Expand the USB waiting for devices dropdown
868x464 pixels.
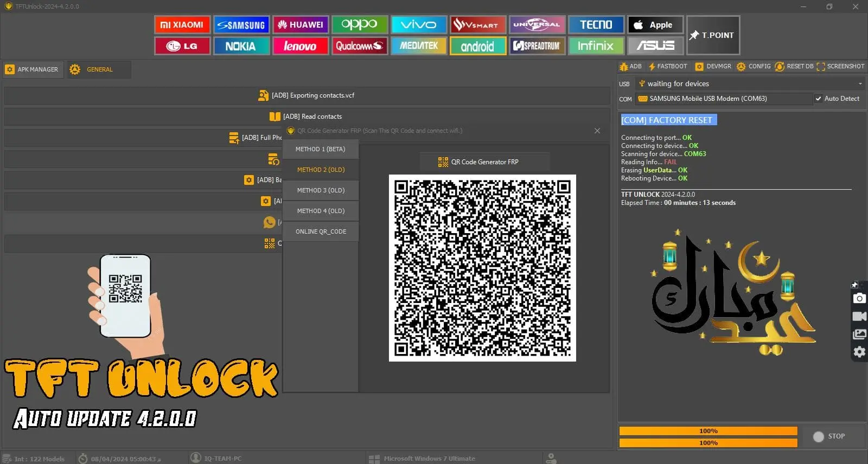point(860,84)
